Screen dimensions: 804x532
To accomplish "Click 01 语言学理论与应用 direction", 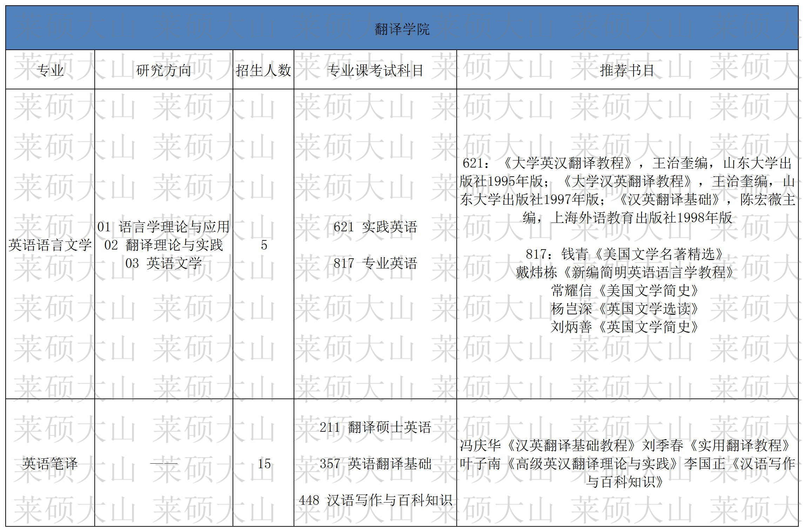I will [163, 227].
